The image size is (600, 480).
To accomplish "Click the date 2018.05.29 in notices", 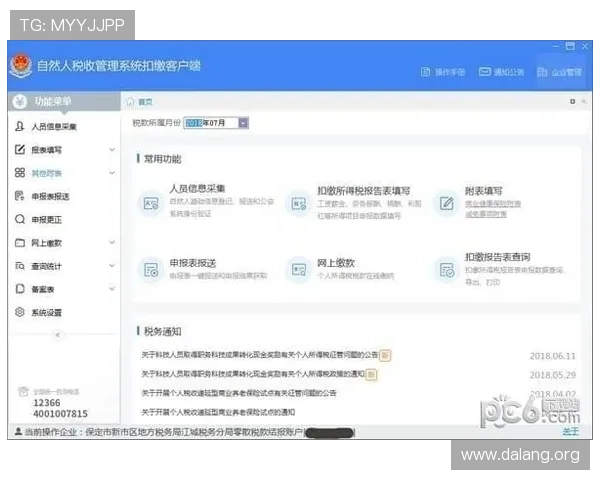I will click(553, 375).
